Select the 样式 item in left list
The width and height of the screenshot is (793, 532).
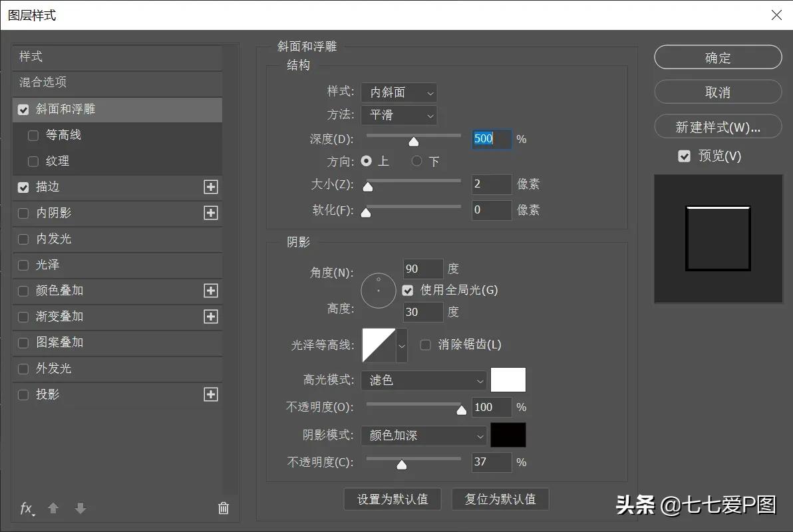point(117,57)
